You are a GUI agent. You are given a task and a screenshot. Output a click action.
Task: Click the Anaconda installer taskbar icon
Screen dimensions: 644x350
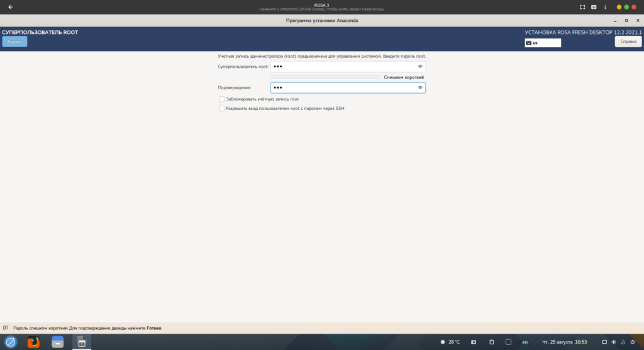(x=81, y=342)
